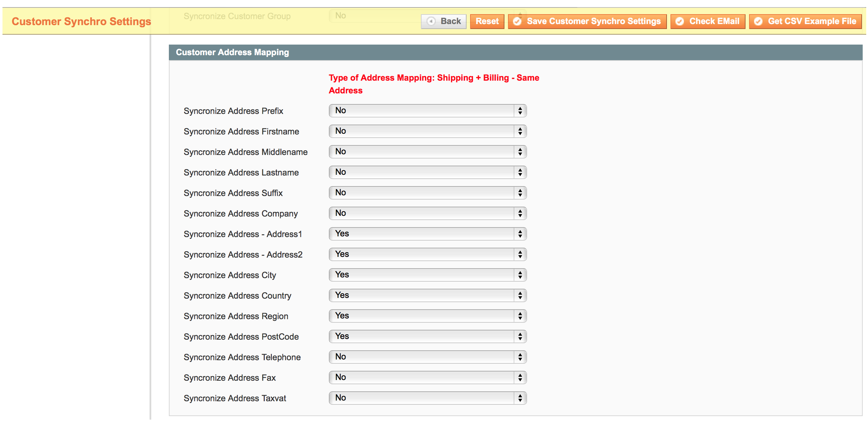Image resolution: width=868 pixels, height=426 pixels.
Task: Click the Syncronize Address Taxvat label
Action: tap(235, 398)
